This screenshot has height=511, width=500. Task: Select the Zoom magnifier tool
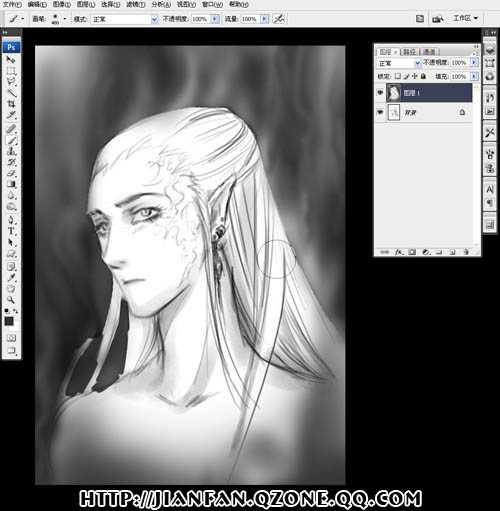11,300
